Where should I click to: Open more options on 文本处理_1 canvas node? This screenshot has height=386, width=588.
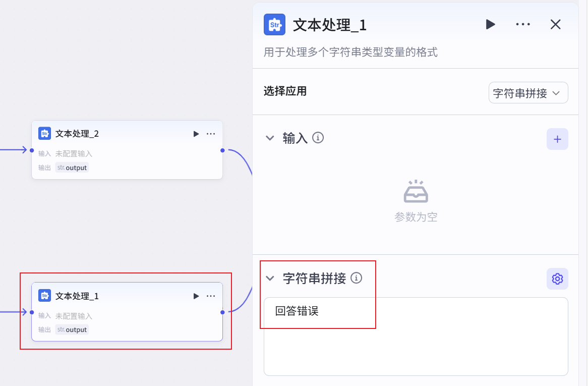[x=211, y=296]
